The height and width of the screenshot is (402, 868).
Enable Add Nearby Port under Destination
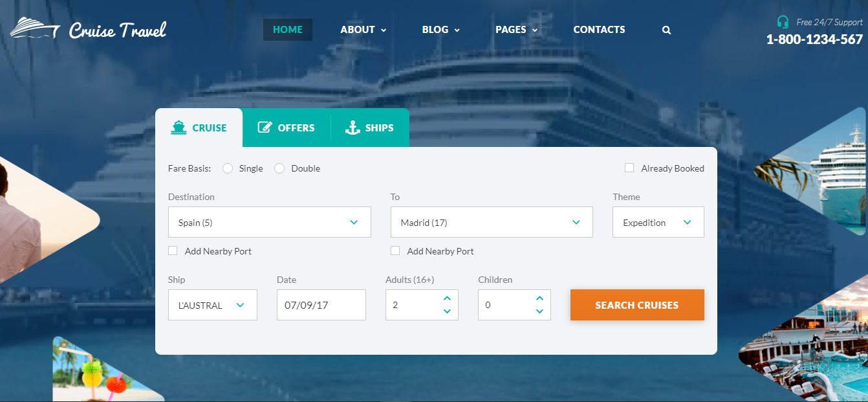coord(173,251)
